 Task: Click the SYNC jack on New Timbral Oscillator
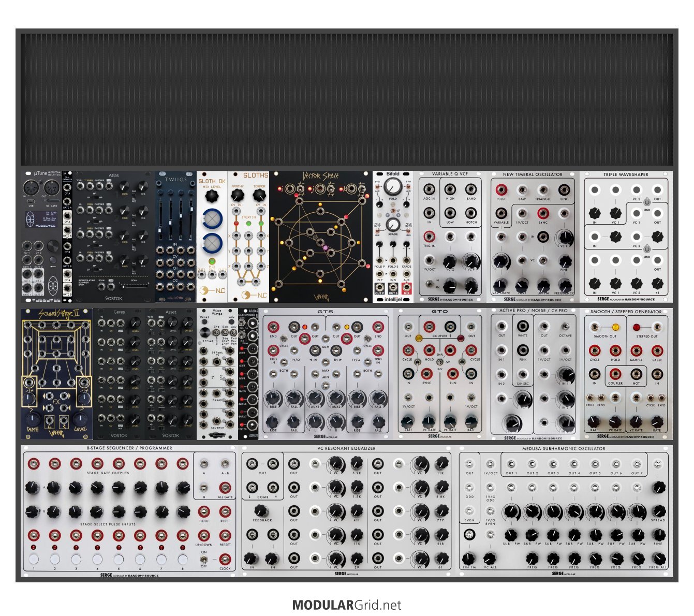point(543,213)
